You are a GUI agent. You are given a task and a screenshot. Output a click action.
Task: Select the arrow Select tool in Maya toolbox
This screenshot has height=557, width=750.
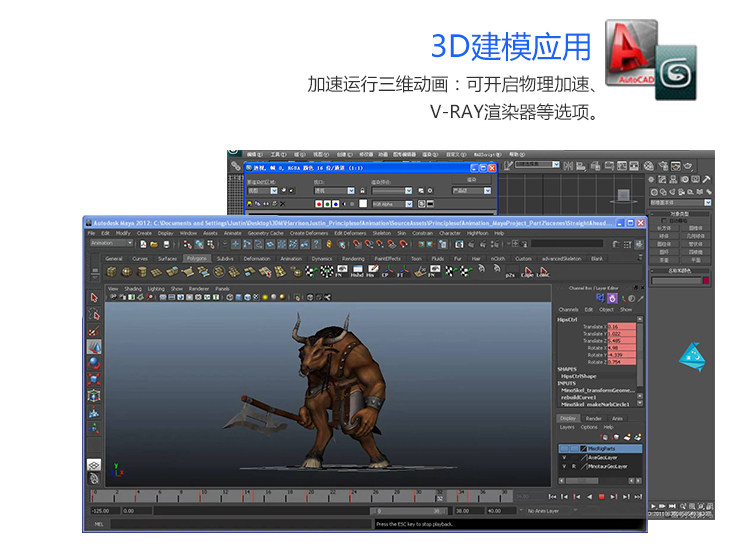pos(94,297)
